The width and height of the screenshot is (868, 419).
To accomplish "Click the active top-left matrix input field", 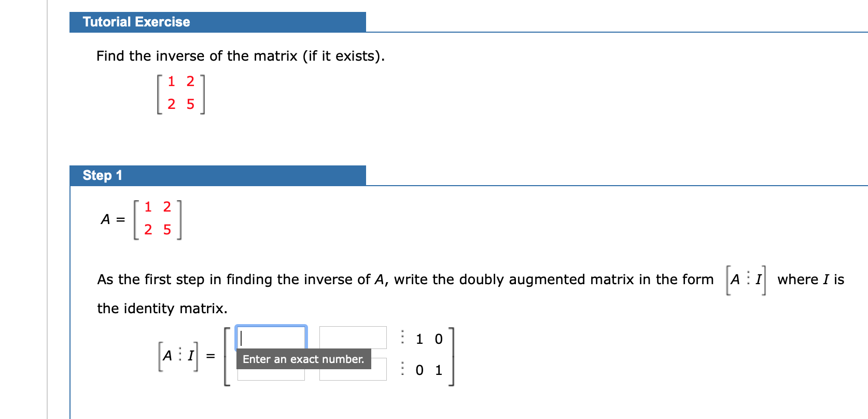I will point(270,338).
